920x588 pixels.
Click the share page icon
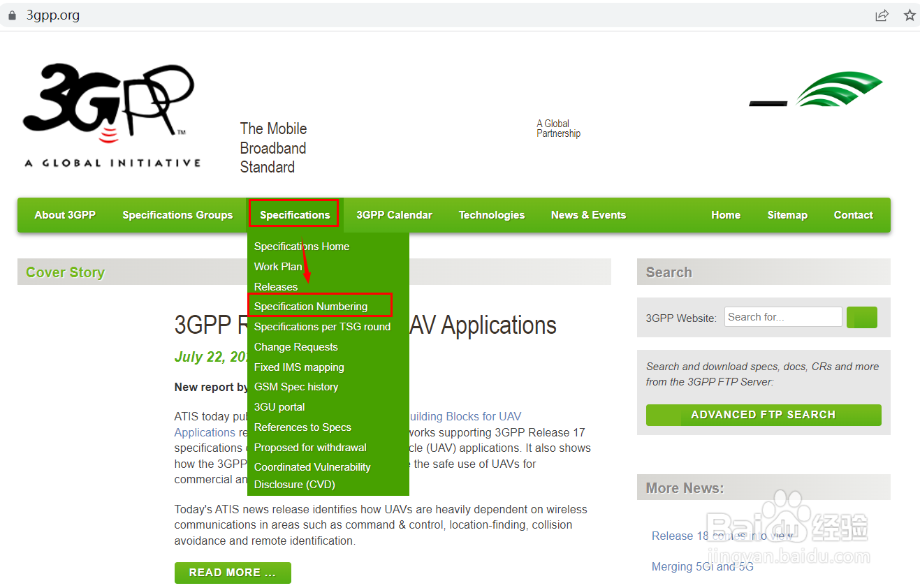tap(882, 15)
